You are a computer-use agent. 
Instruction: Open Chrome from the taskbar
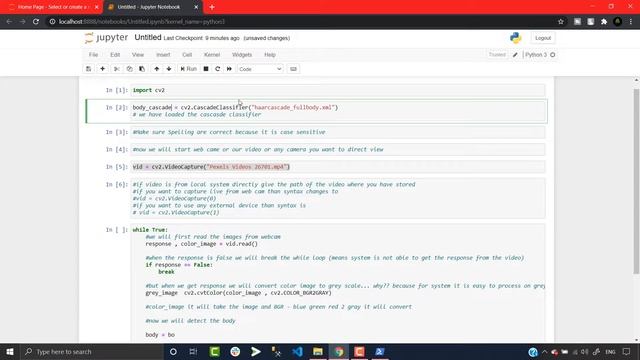point(339,351)
